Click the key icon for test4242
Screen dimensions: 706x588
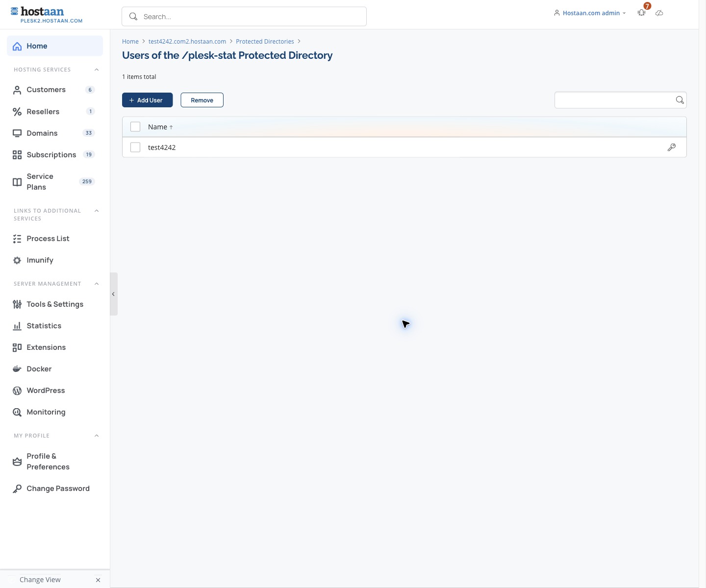click(x=672, y=147)
